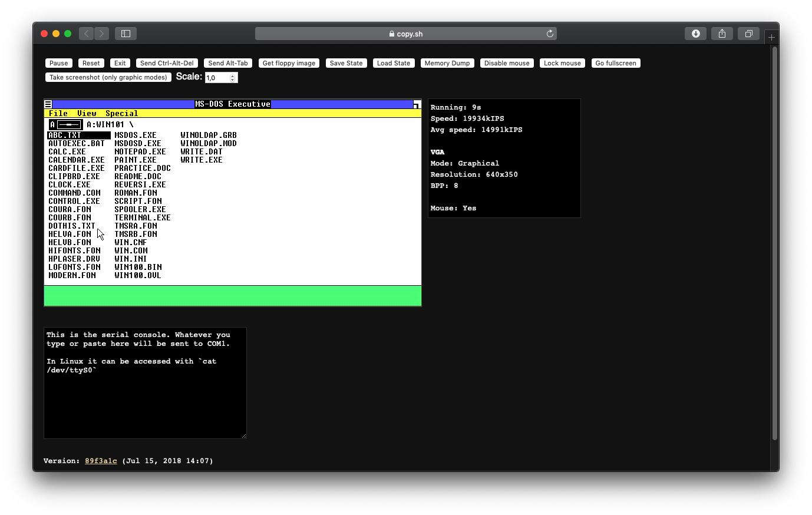Click the Save State button
The image size is (812, 515).
click(346, 63)
